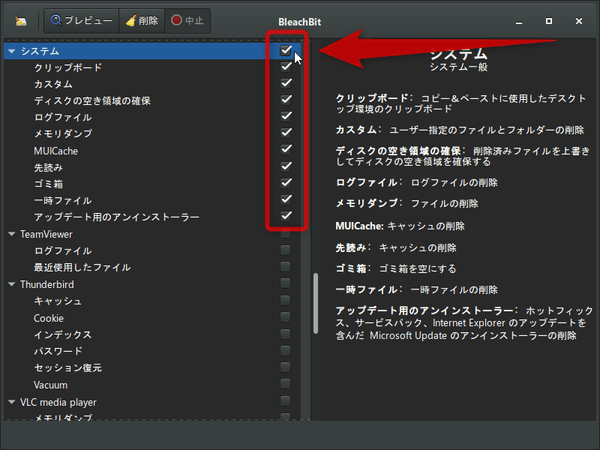Uncheck the システム メモリダンプ checkbox

coord(286,132)
